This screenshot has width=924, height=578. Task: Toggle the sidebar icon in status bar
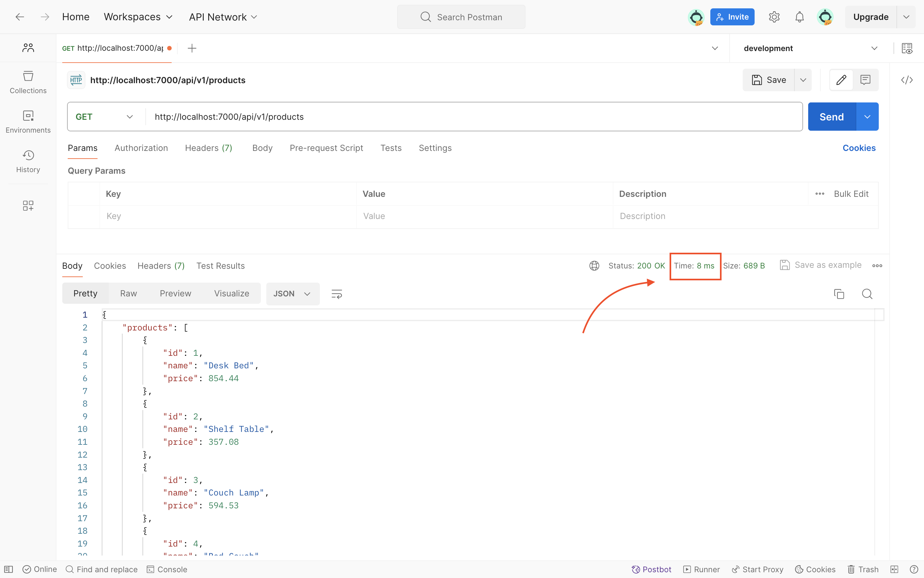coord(9,569)
